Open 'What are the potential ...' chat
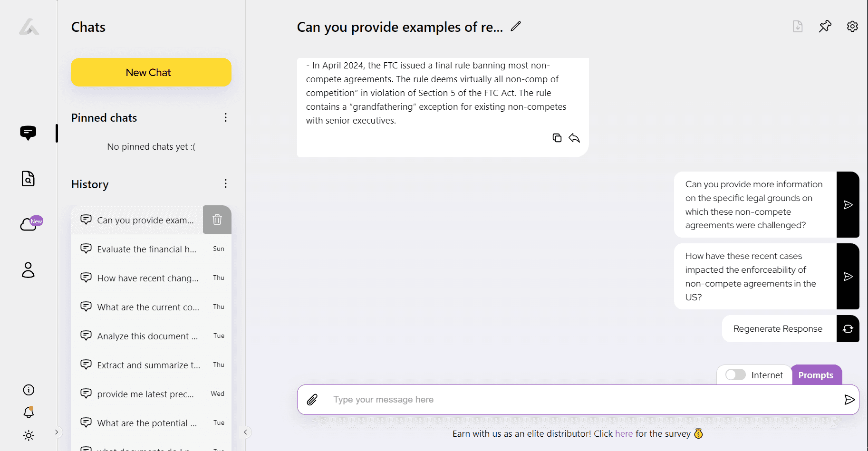 (151, 423)
